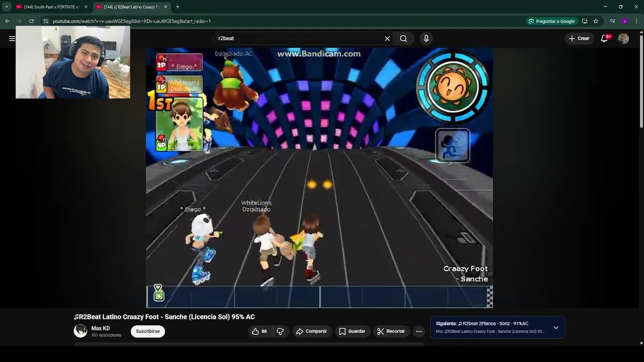Save video with Guardar button
This screenshot has width=644, height=362.
click(x=352, y=331)
